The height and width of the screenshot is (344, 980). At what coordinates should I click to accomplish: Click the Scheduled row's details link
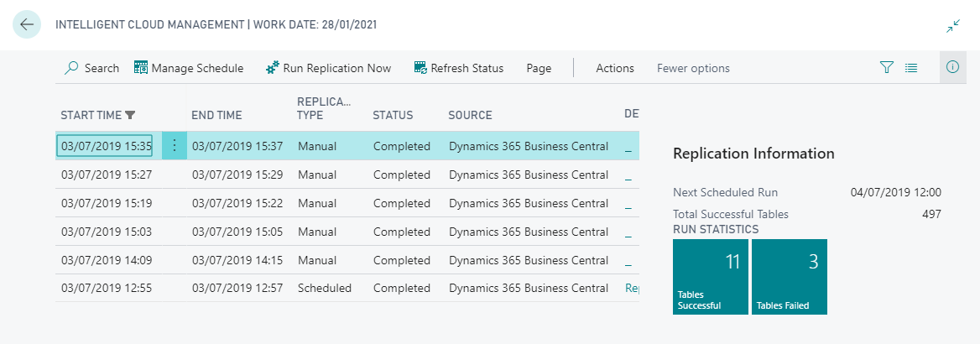(632, 288)
